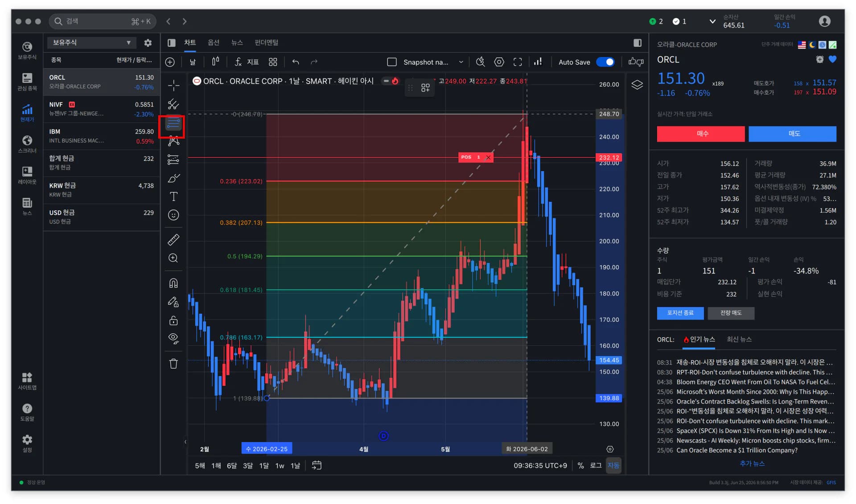This screenshot has height=504, width=856.
Task: Open the user profile avatar
Action: click(825, 21)
